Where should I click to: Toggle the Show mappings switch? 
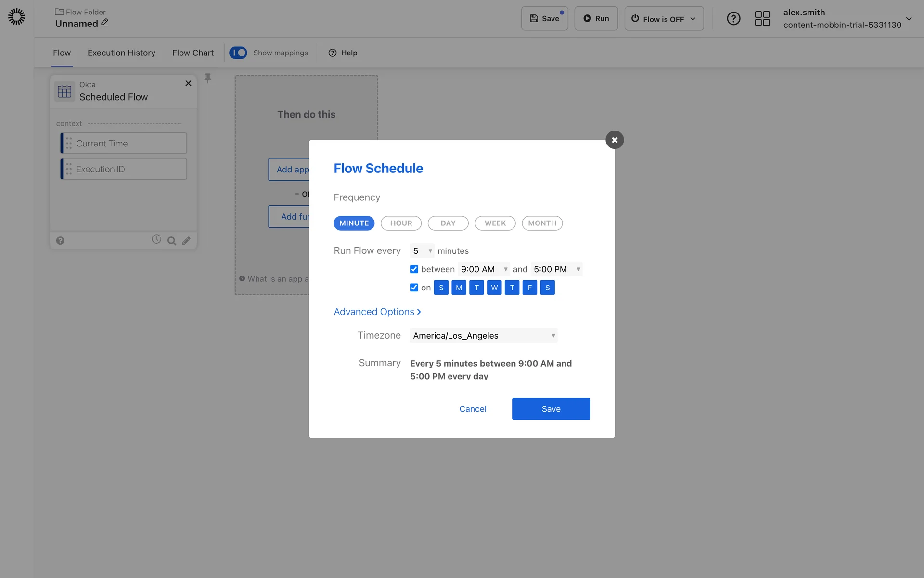coord(238,53)
